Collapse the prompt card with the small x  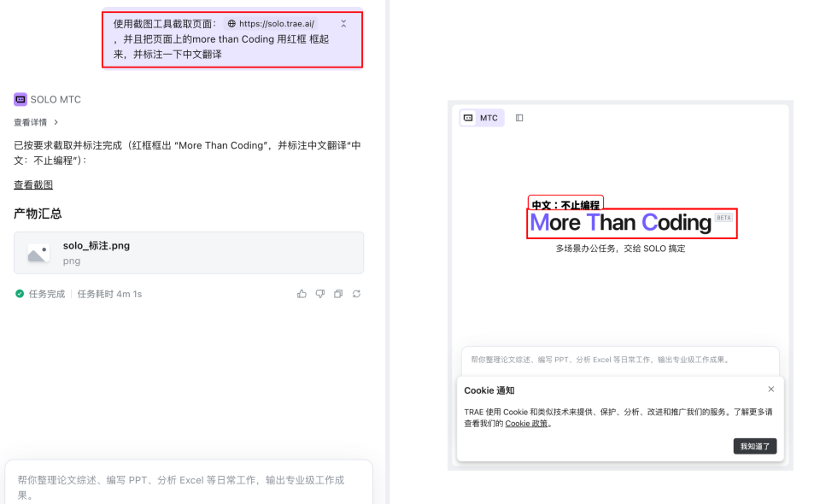(343, 23)
